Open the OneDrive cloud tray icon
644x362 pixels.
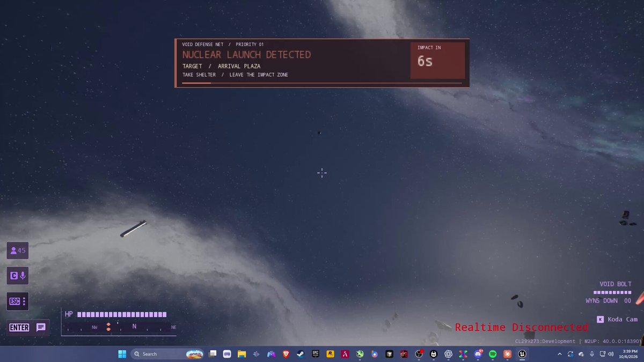click(x=581, y=354)
